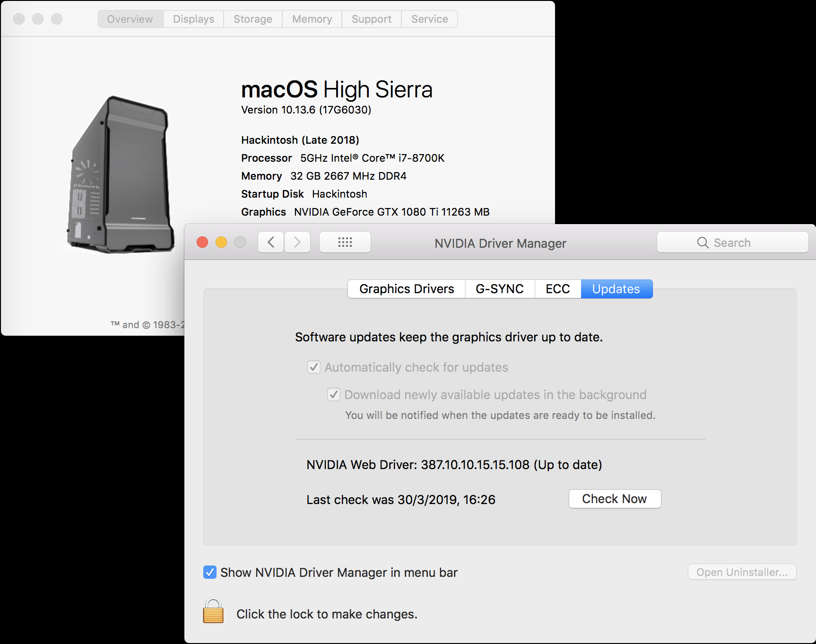Viewport: 816px width, 644px height.
Task: Toggle Automatically check for updates checkbox
Action: pyautogui.click(x=314, y=367)
